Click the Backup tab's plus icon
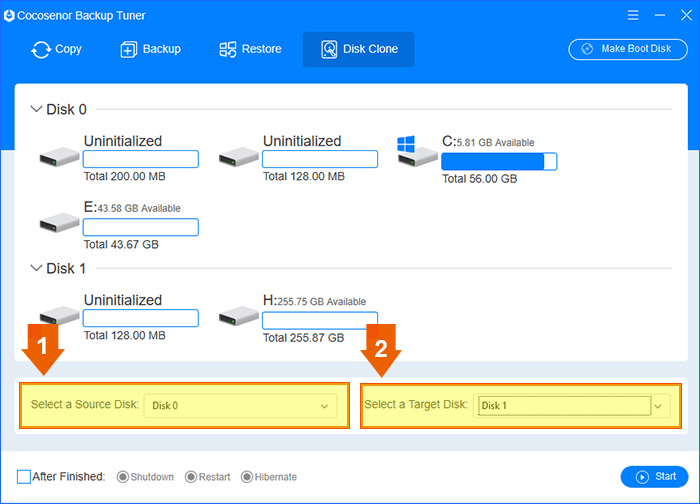 click(129, 50)
